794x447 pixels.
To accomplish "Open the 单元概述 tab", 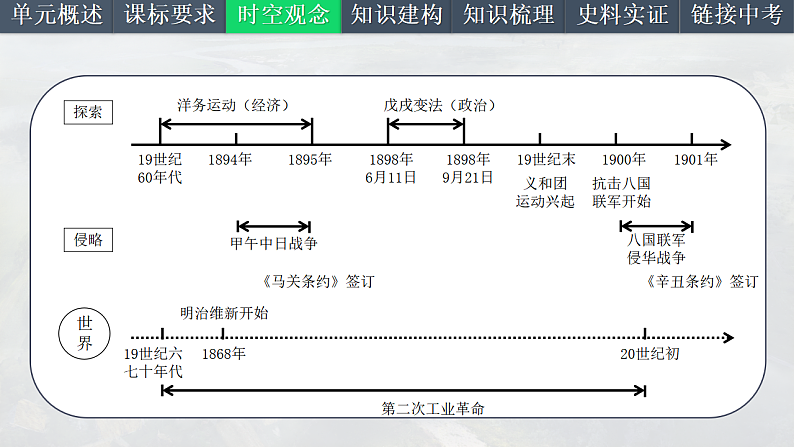I will coord(56,16).
